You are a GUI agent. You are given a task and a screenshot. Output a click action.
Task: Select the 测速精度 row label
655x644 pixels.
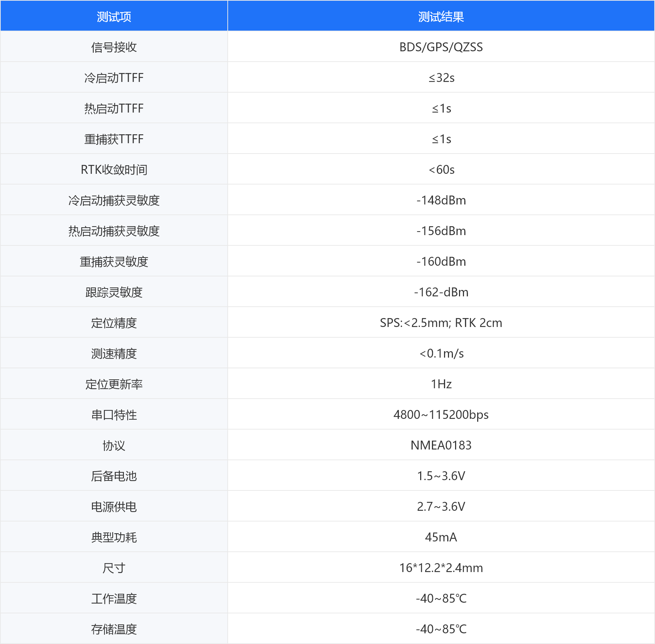pos(114,353)
